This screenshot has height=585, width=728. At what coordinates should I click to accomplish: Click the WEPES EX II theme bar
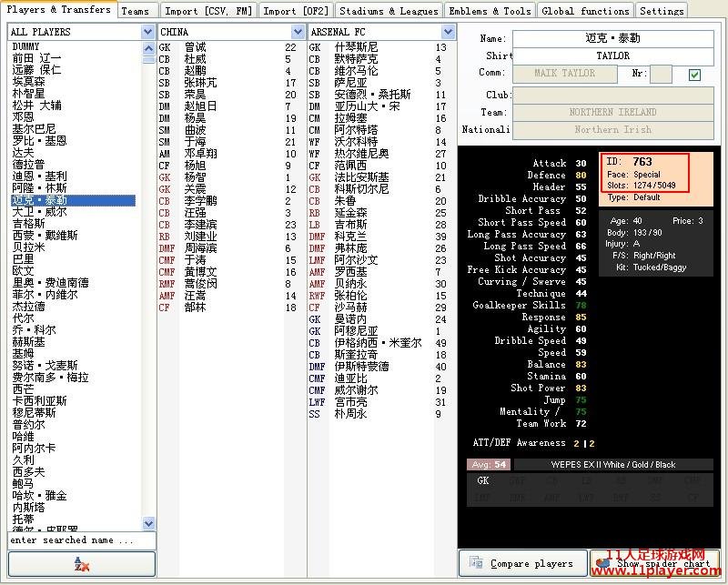click(613, 464)
